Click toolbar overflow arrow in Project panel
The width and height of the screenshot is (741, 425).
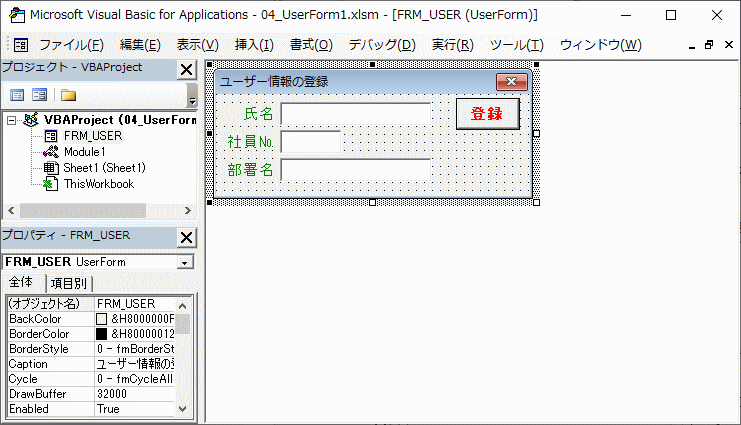pos(192,100)
